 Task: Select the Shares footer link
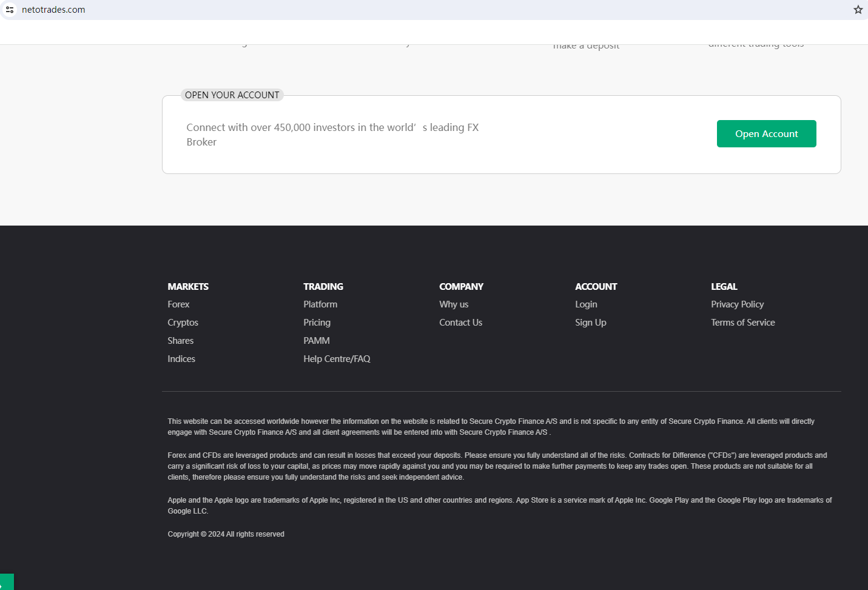tap(180, 341)
